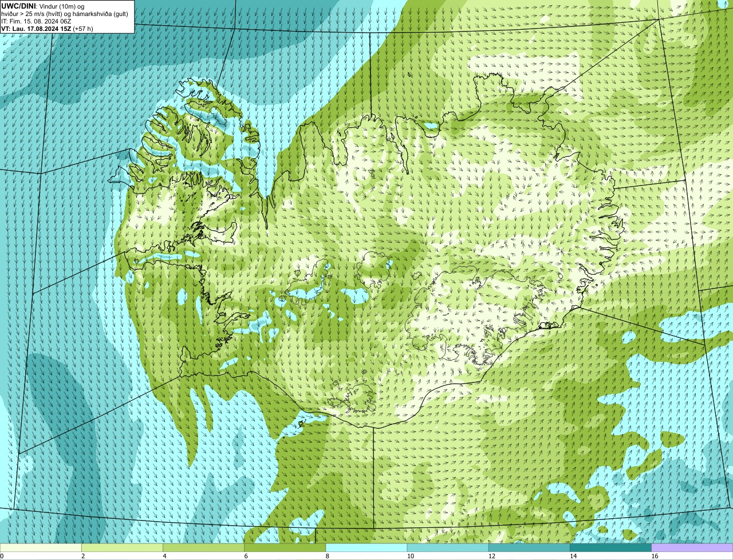Click the legend scale label '4'

[x=164, y=556]
